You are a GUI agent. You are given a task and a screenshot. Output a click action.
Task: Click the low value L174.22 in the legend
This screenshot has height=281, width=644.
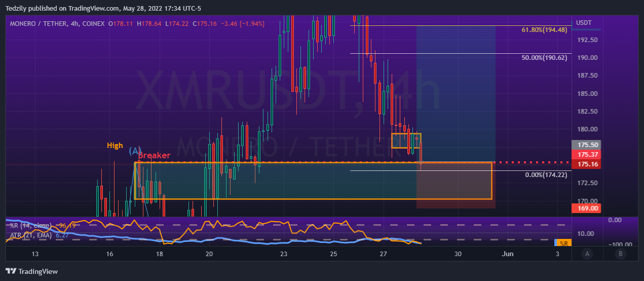(177, 23)
